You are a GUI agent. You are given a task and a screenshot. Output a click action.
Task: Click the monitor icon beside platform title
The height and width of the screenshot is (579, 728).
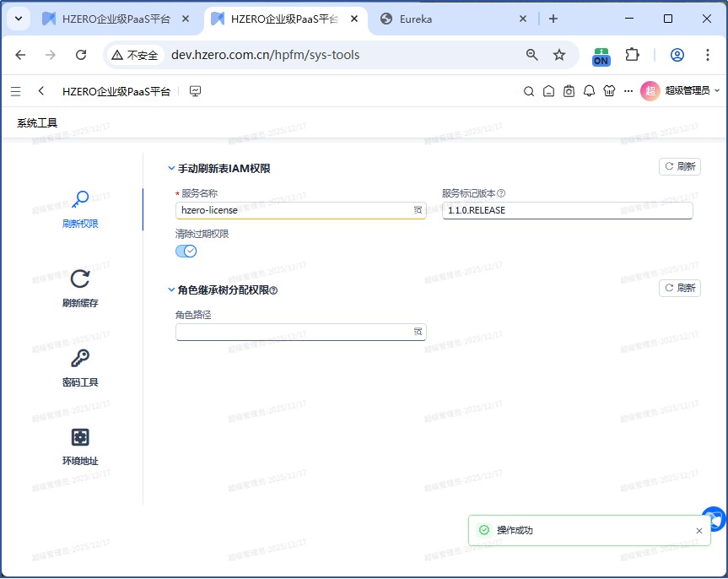pyautogui.click(x=196, y=91)
